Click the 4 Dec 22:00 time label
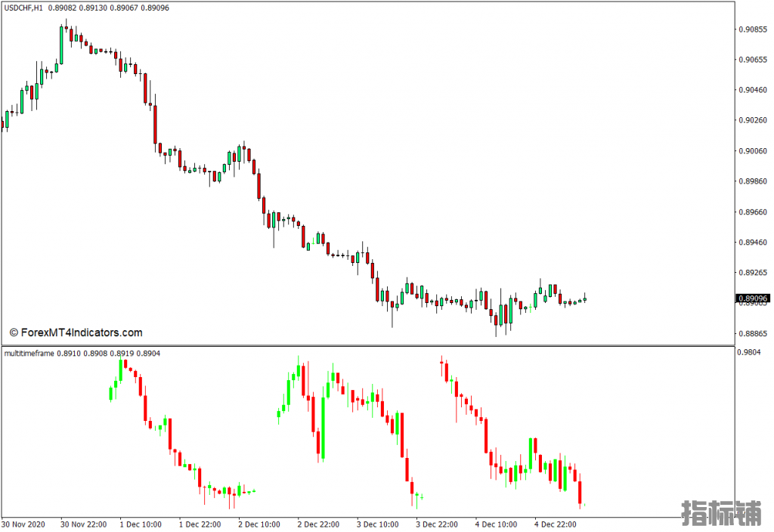The image size is (774, 532). [556, 524]
